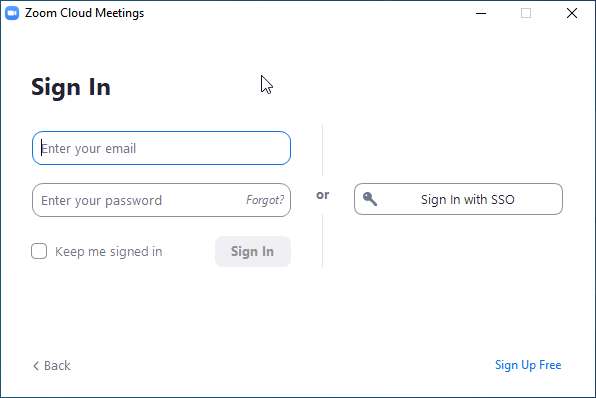Image resolution: width=596 pixels, height=398 pixels.
Task: Click the left chevron arrow beside Back
Action: [x=36, y=366]
